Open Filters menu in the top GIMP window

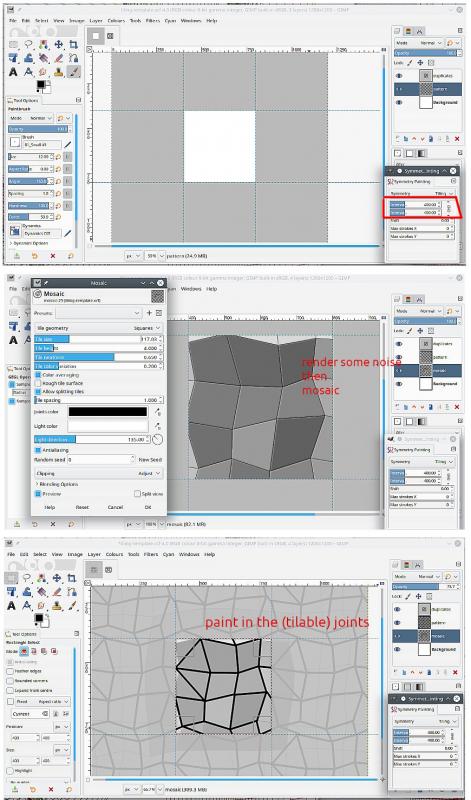[x=152, y=21]
